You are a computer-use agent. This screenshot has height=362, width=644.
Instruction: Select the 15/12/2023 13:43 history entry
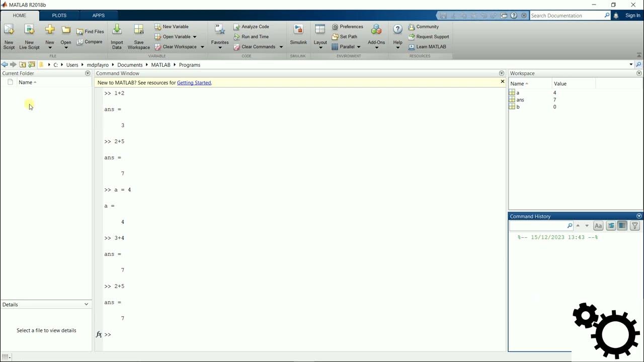point(557,237)
